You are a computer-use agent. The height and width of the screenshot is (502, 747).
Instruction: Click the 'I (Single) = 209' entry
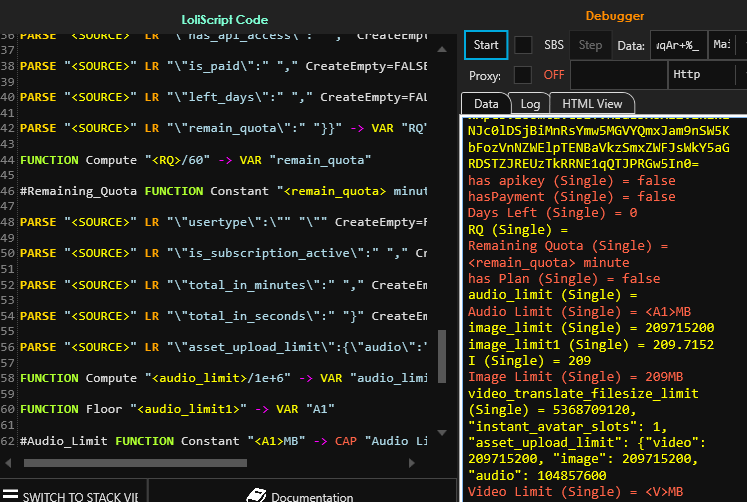click(529, 361)
